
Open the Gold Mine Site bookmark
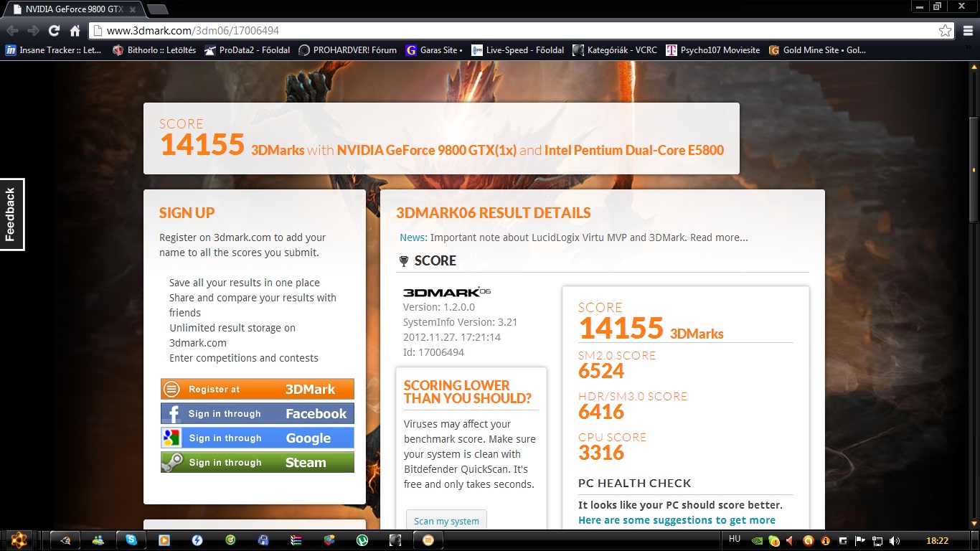coord(817,50)
